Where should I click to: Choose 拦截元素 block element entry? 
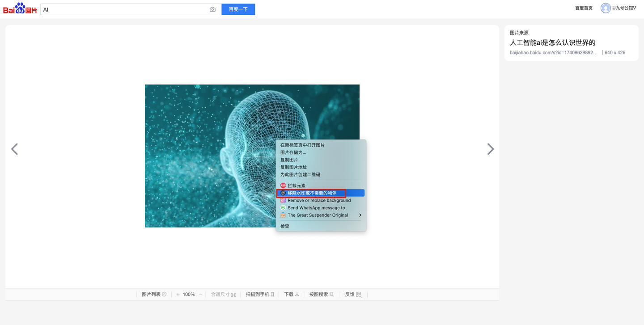320,186
